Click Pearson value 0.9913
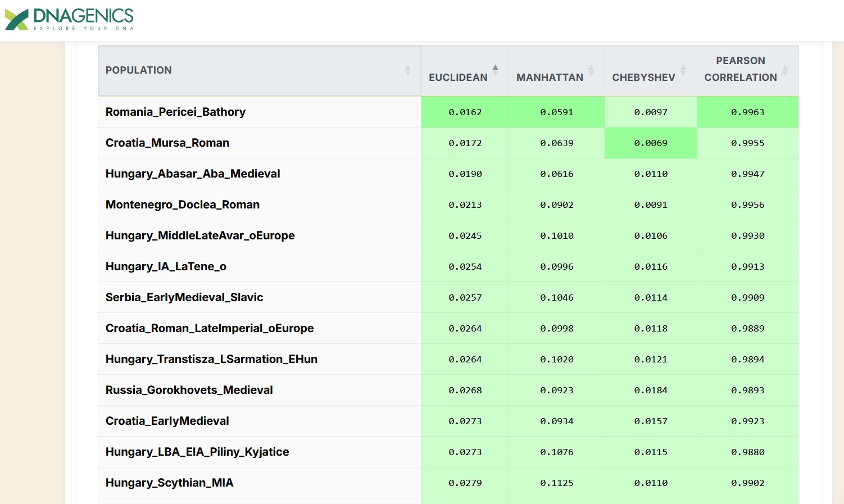This screenshot has height=504, width=844. (x=748, y=267)
